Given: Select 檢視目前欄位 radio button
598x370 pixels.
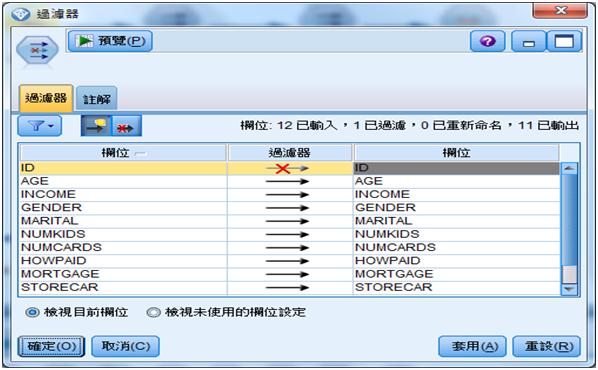Looking at the screenshot, I should [x=32, y=313].
